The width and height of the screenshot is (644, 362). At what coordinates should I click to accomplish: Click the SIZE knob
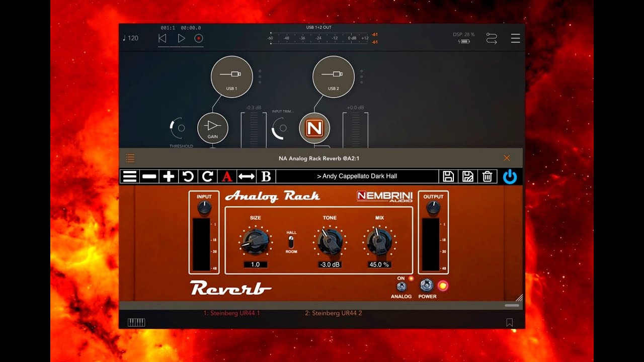point(256,242)
